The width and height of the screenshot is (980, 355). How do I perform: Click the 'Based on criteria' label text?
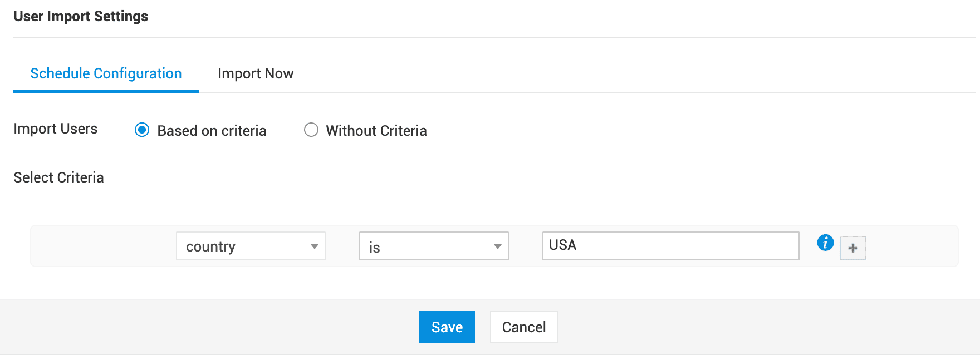click(x=212, y=131)
